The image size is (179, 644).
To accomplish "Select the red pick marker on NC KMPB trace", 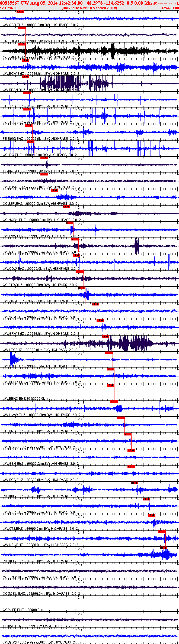I will click(x=22, y=44).
